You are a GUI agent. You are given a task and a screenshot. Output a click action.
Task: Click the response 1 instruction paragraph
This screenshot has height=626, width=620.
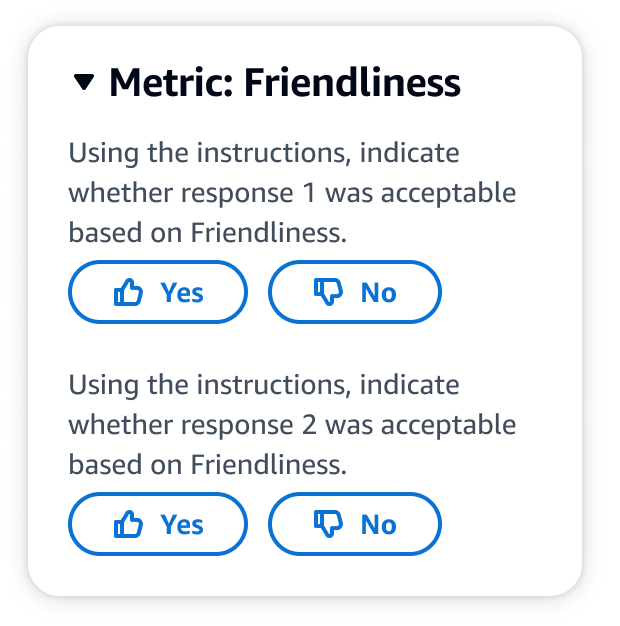coord(292,193)
